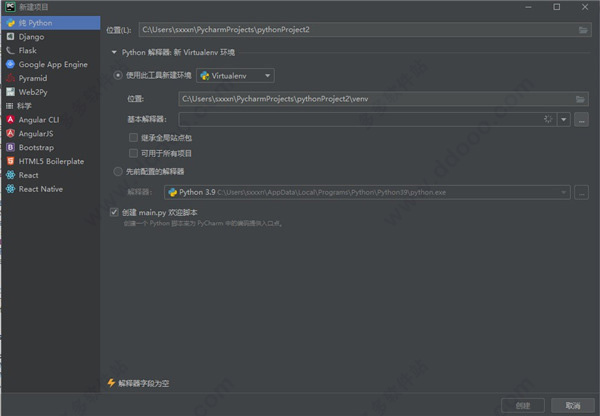Select Bootstrap project type
Screen dimensions: 600x416
51,147
